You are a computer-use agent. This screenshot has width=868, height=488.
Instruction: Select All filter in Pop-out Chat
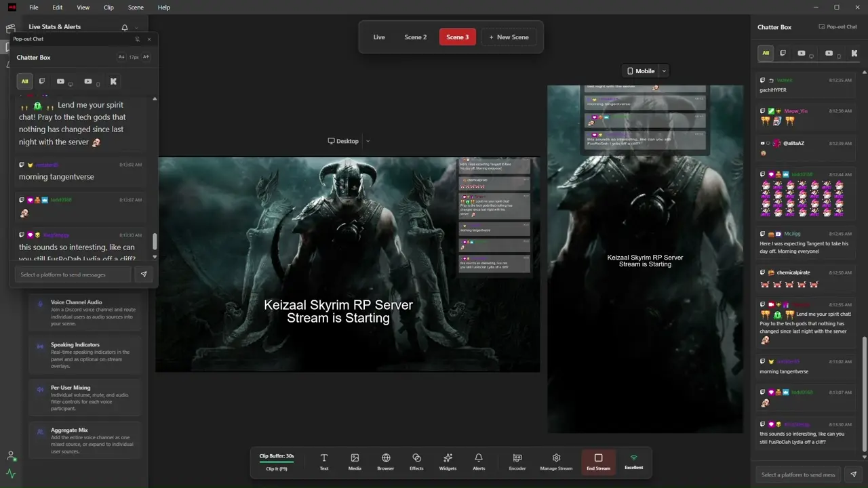(x=24, y=81)
